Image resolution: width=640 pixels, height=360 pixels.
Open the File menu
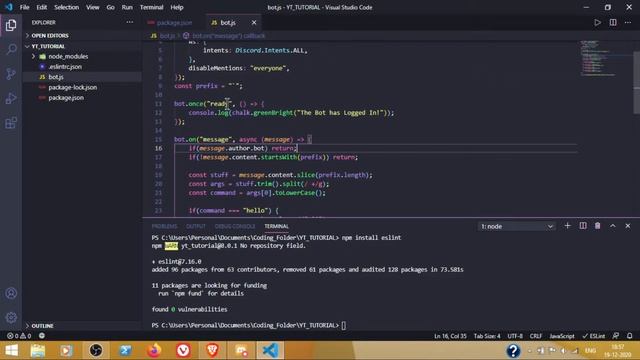[24, 7]
